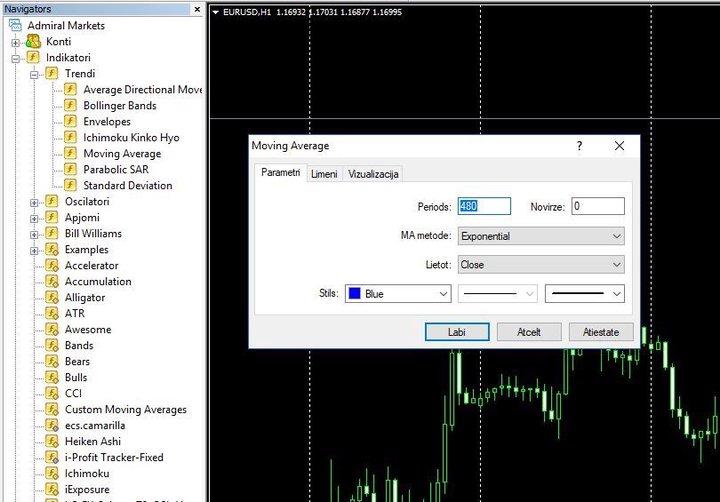Screen dimensions: 720x502
Task: Click the Admiral Markets root icon
Action: click(15, 26)
